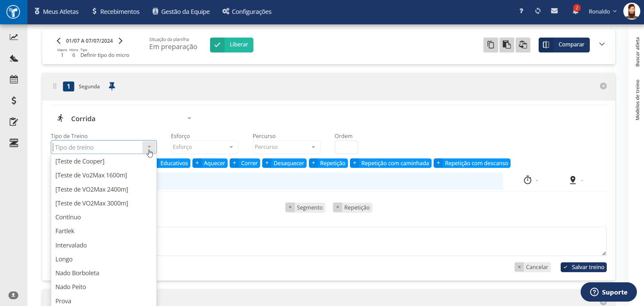Open the messages envelope icon
644x306 pixels.
coord(554,11)
